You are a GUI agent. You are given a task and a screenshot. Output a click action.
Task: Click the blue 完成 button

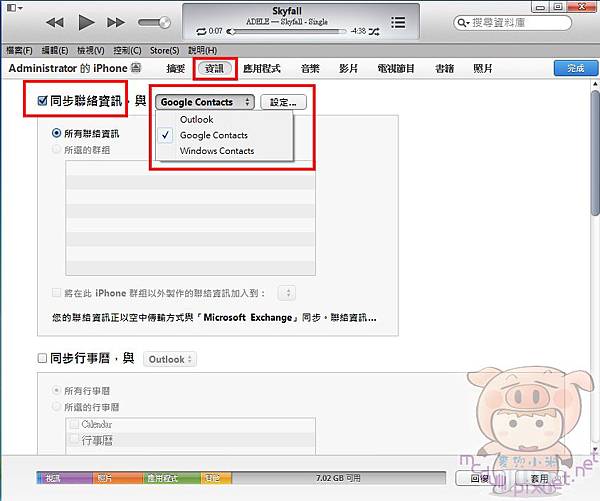[x=576, y=69]
